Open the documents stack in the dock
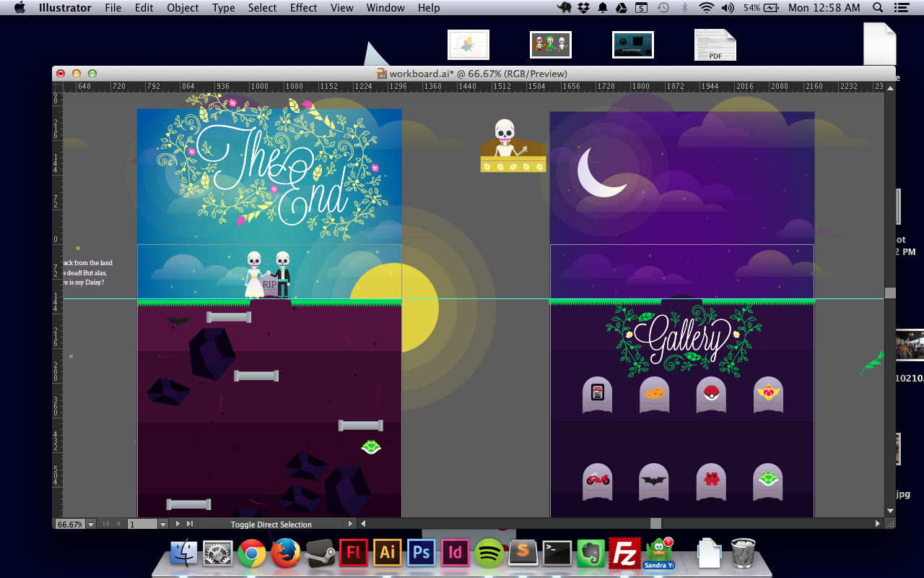 709,553
